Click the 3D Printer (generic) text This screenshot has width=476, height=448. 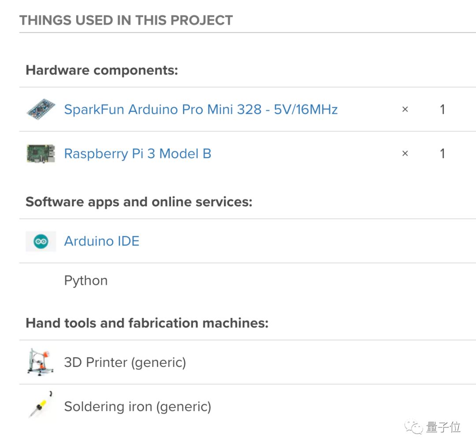125,362
